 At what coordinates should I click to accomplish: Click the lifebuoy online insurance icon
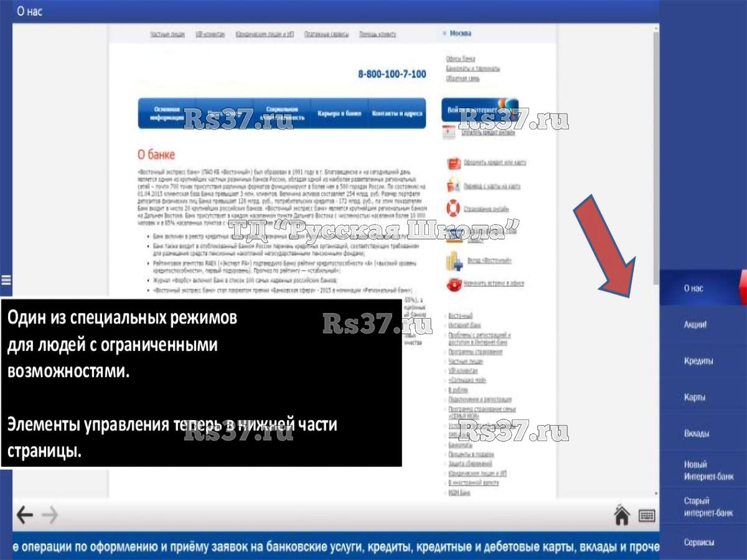click(454, 208)
